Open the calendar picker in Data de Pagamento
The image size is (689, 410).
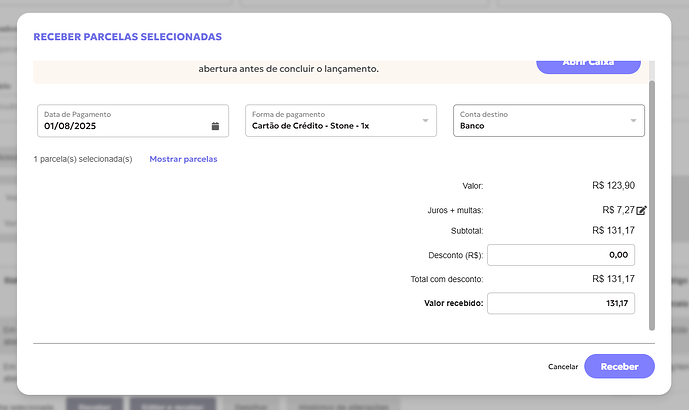[x=215, y=127]
